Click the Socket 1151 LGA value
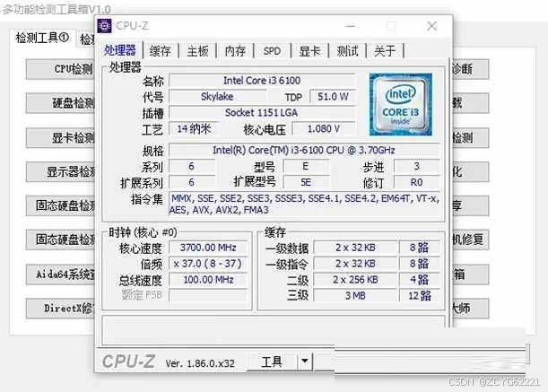The image size is (548, 392). click(262, 113)
